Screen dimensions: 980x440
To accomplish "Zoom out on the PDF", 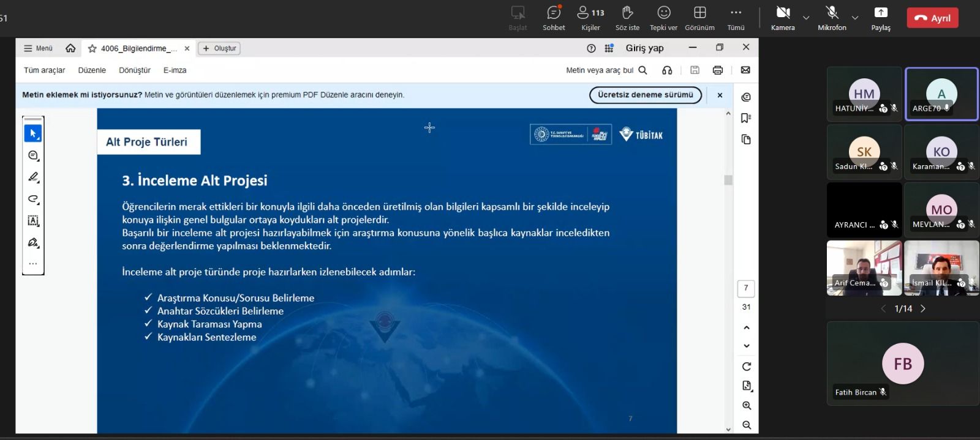I will (x=746, y=425).
